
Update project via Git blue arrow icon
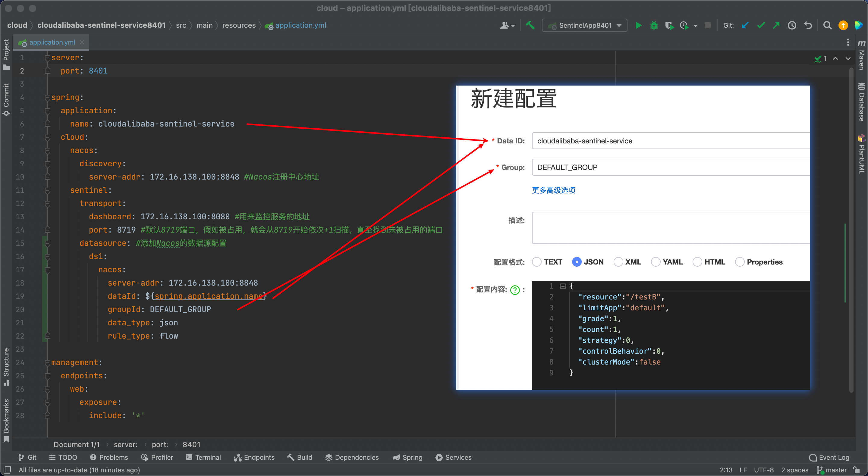point(745,25)
